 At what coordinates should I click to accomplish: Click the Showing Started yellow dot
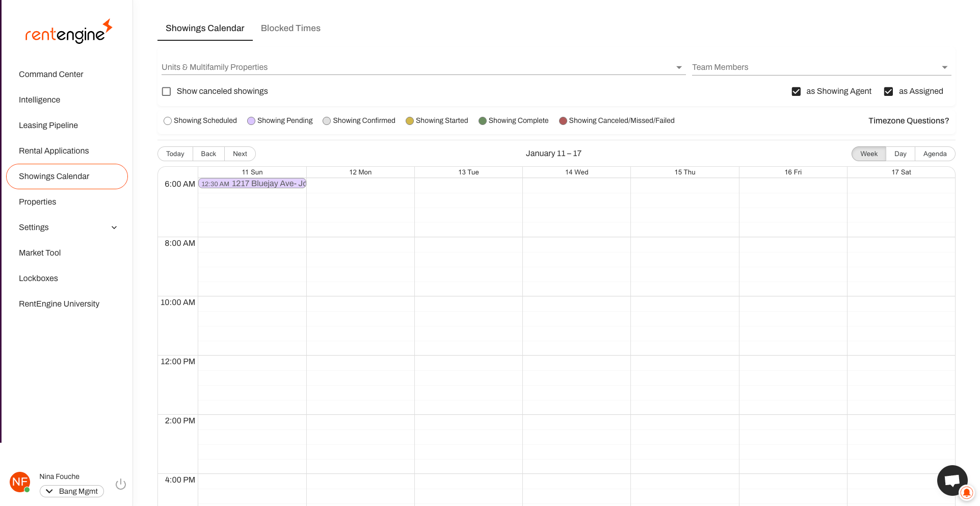[x=410, y=121]
